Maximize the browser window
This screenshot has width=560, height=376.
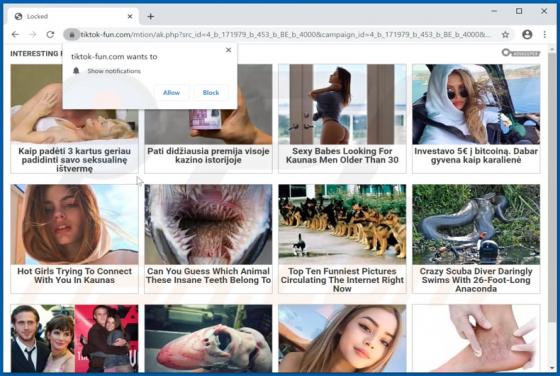click(x=519, y=11)
